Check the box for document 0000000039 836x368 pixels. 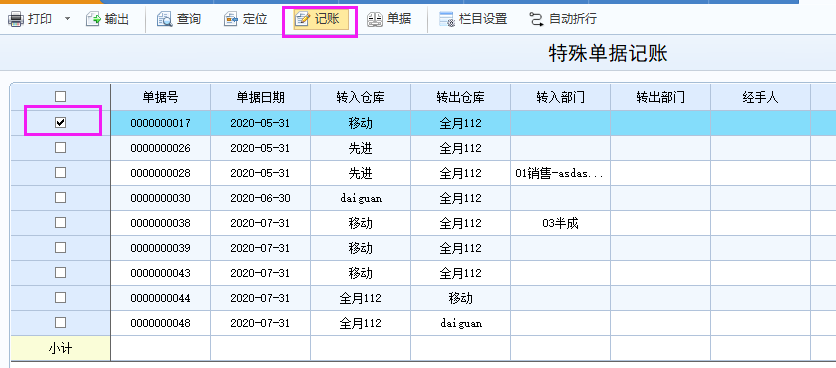coord(60,247)
